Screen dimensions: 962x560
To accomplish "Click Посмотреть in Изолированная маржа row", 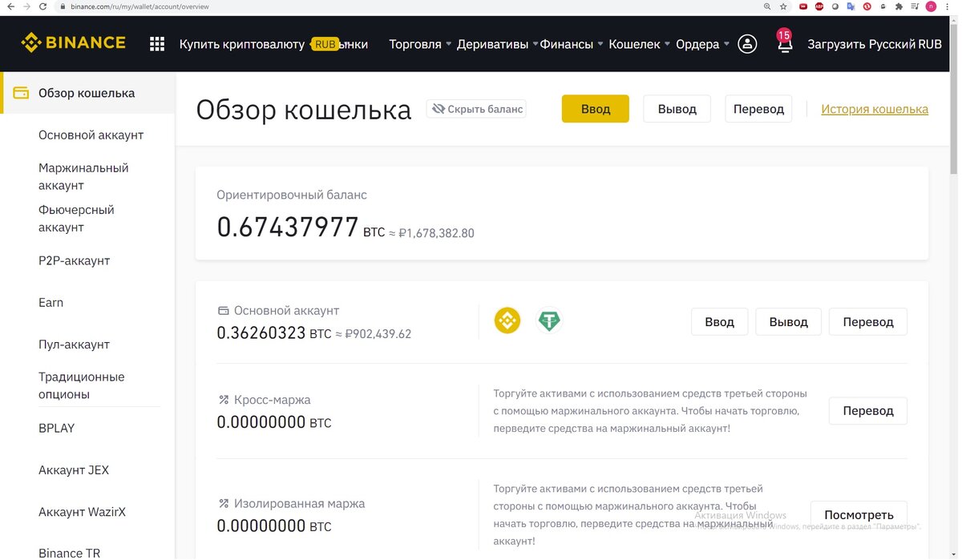I will (x=859, y=514).
